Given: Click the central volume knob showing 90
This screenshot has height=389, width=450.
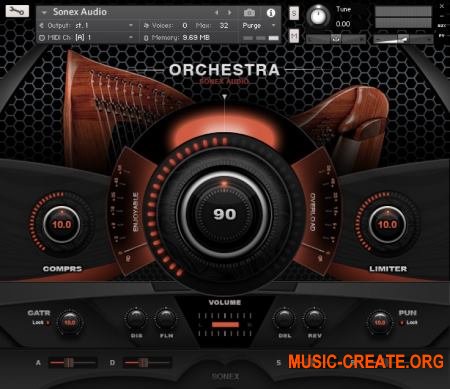Looking at the screenshot, I should click(x=225, y=214).
